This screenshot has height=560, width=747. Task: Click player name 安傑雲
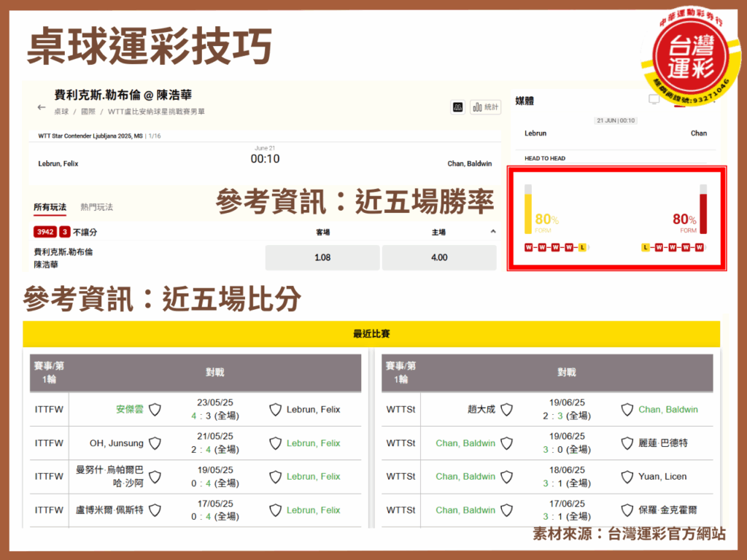coord(130,410)
